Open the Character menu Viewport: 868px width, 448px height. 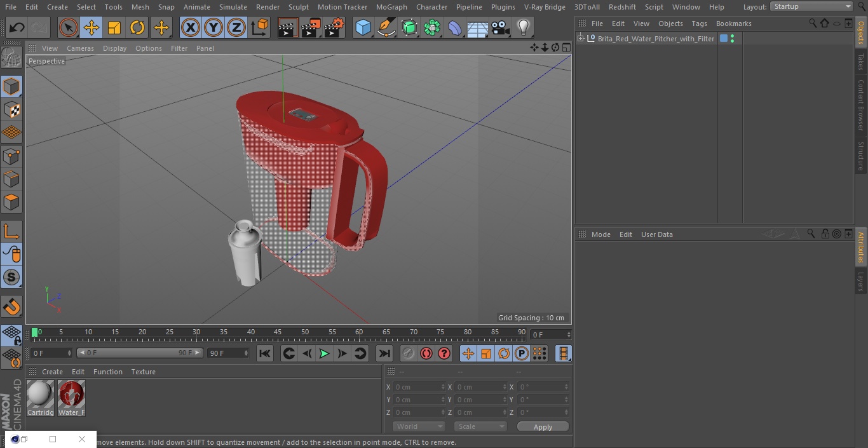click(431, 7)
